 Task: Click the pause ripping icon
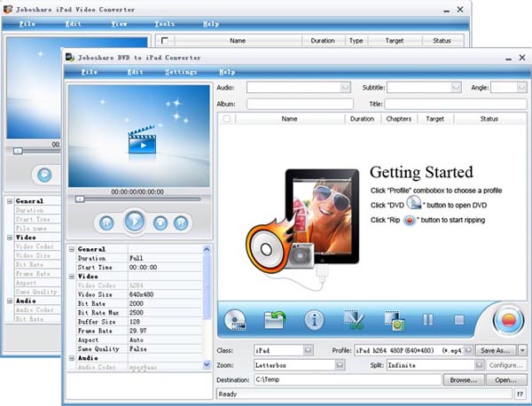(x=428, y=319)
